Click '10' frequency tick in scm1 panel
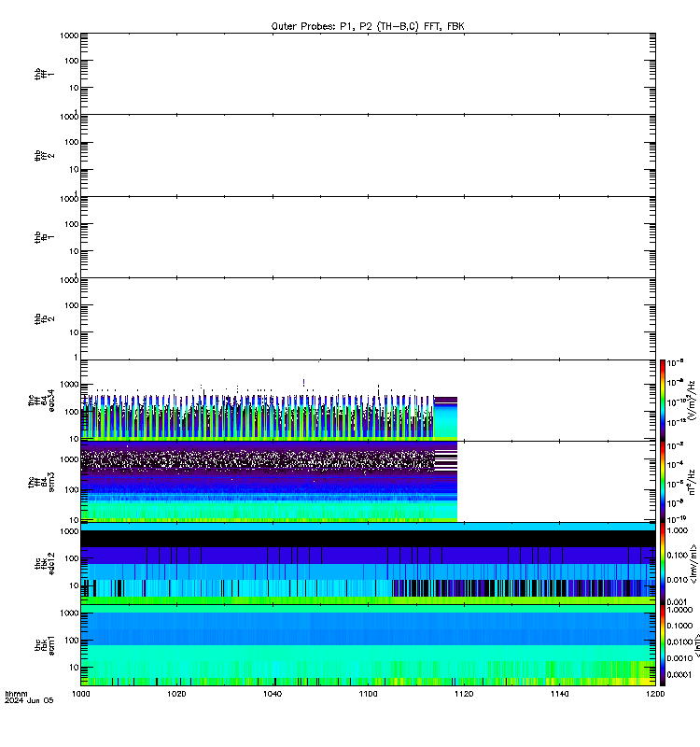 pos(74,668)
